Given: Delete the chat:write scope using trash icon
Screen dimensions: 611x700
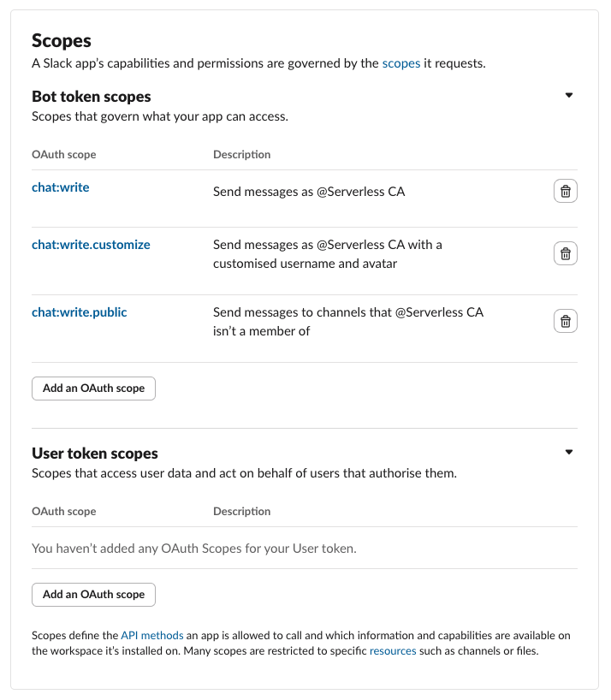Looking at the screenshot, I should click(x=565, y=191).
